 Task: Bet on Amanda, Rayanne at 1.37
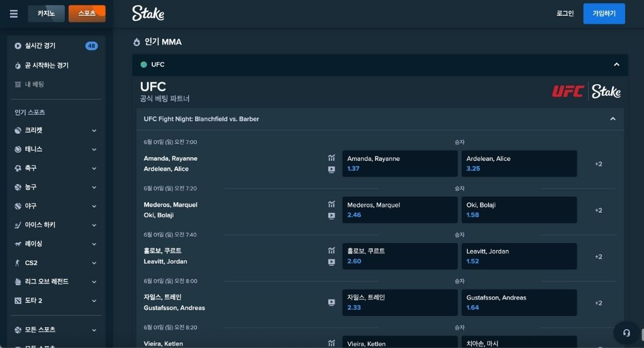[399, 163]
